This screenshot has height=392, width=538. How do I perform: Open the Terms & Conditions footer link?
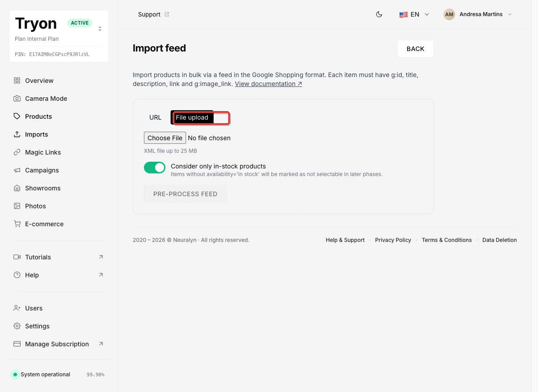[447, 240]
